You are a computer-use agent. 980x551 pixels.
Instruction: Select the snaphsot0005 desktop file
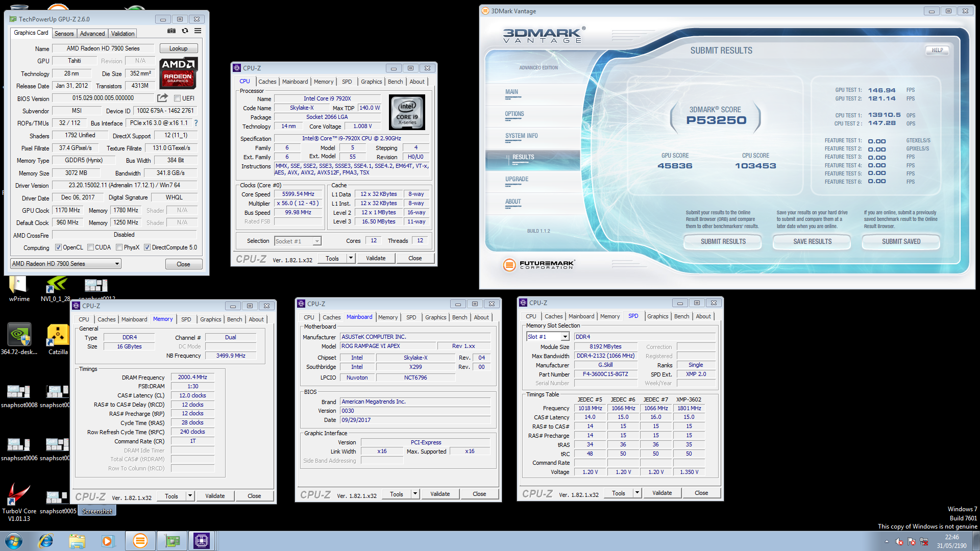click(x=58, y=503)
